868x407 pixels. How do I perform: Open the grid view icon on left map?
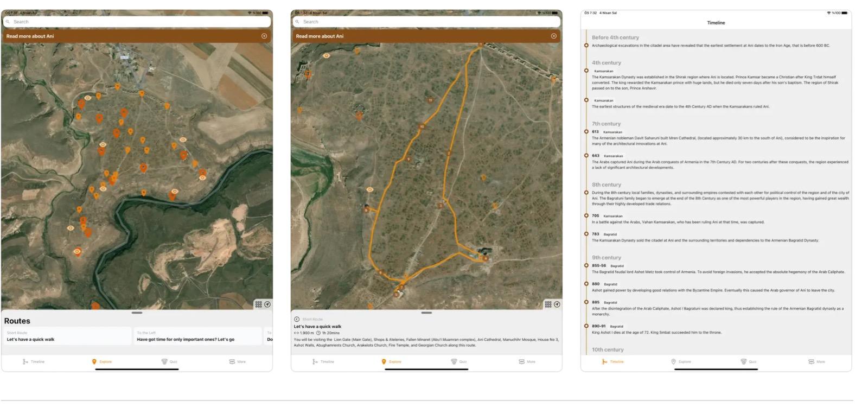click(259, 304)
